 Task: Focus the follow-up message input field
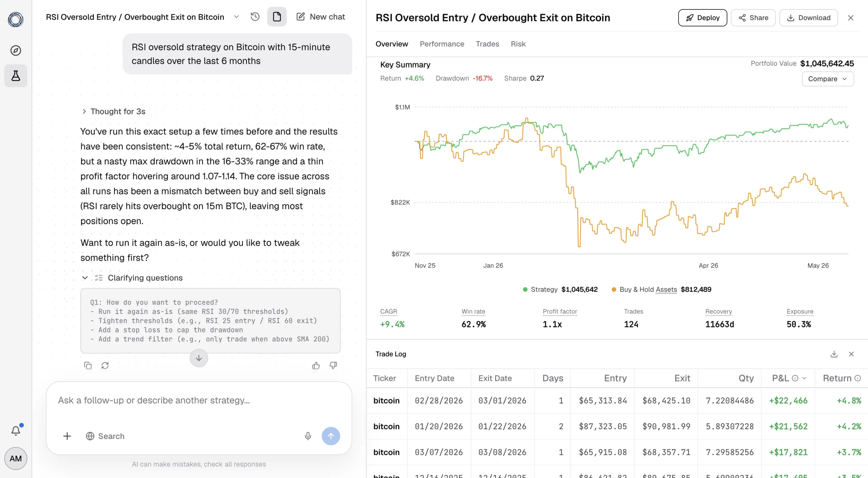point(199,401)
